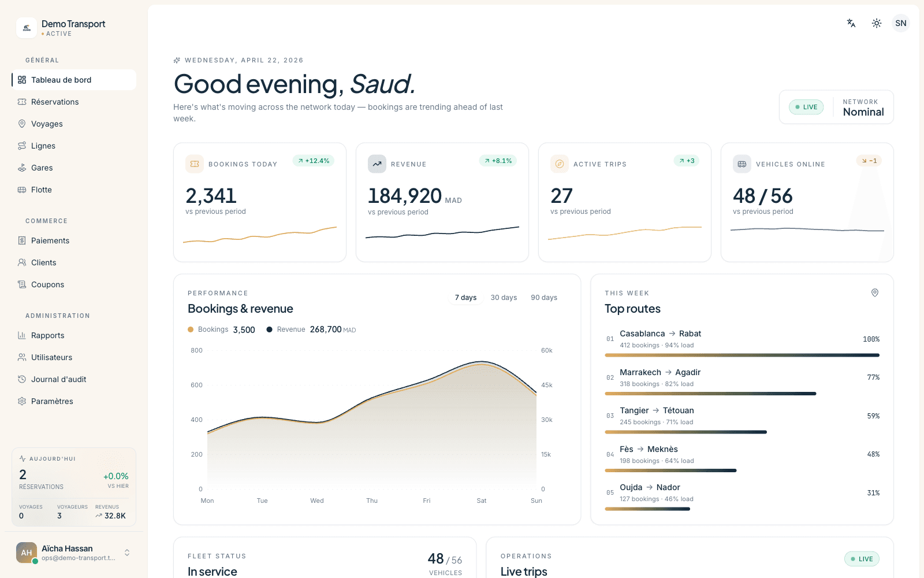Select the 90 days range tab
This screenshot has width=924, height=578.
point(544,298)
